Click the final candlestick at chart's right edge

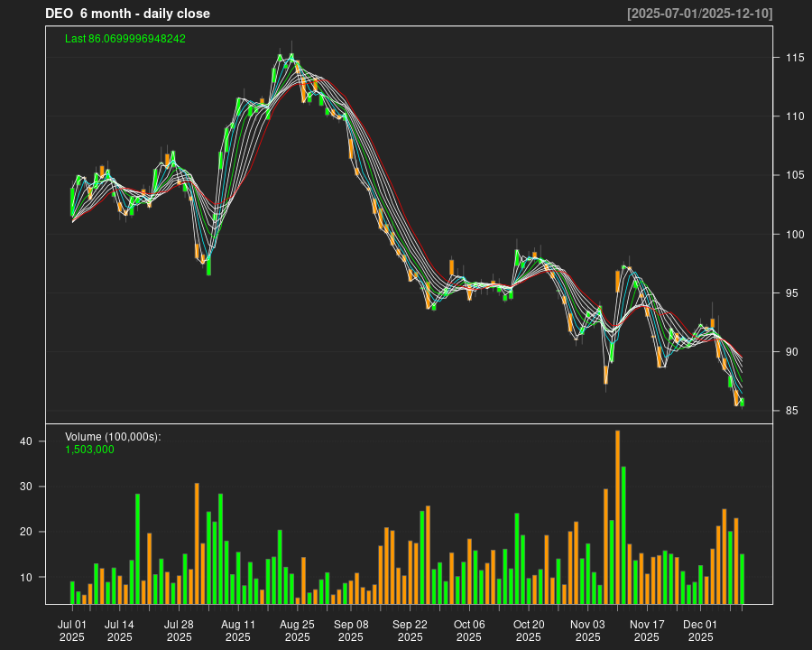743,402
